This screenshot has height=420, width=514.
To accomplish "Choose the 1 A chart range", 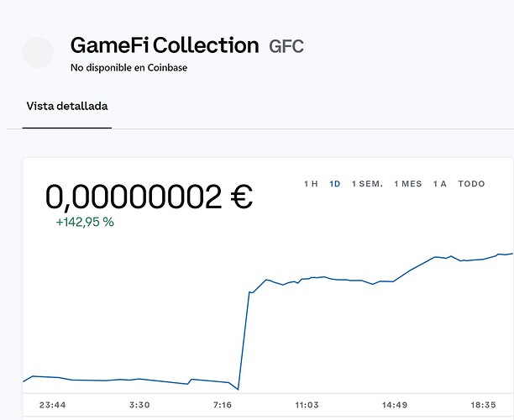I will [x=439, y=184].
